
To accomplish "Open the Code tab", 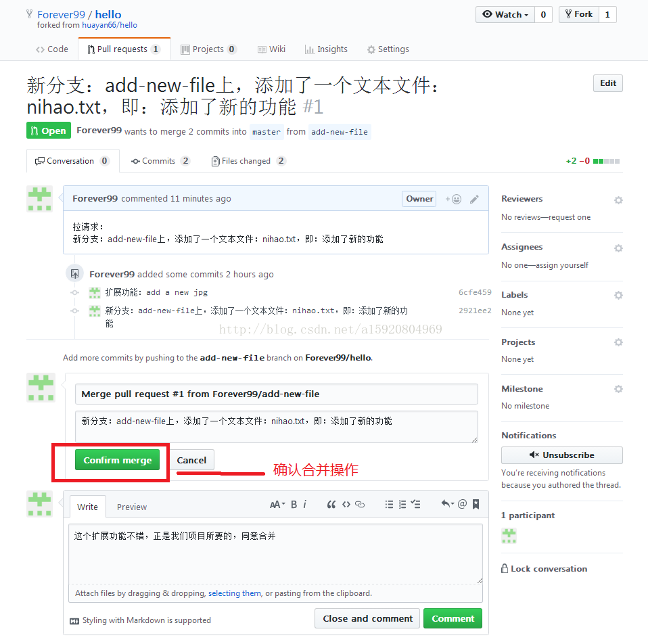I will 52,49.
